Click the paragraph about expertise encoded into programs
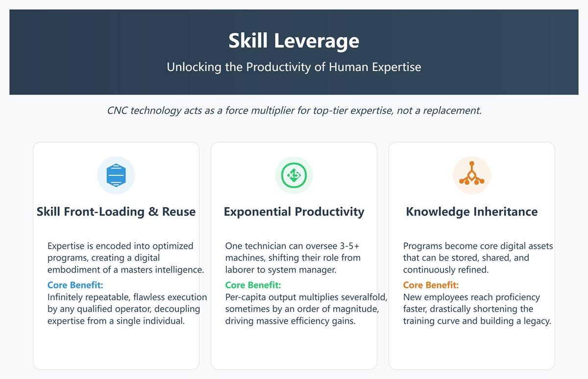 (x=126, y=258)
